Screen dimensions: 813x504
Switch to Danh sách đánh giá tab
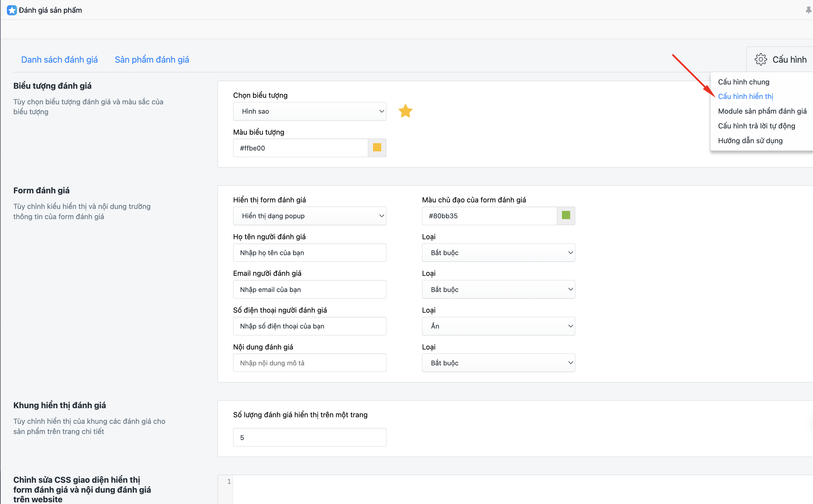click(x=59, y=60)
